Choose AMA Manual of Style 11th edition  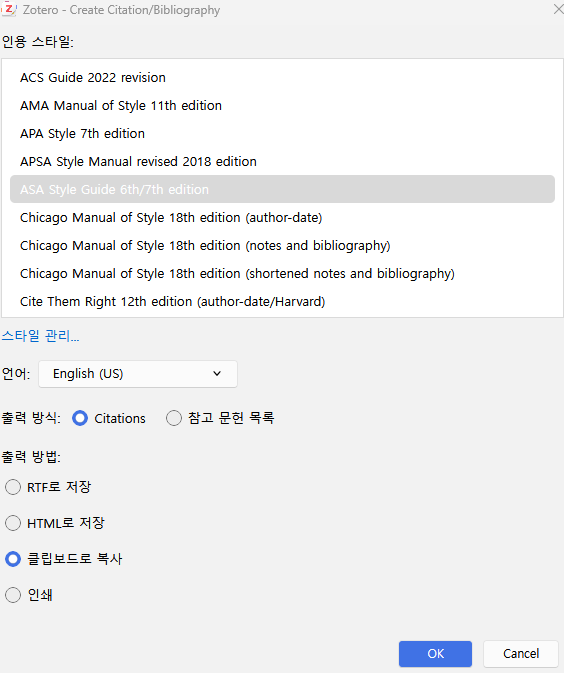click(x=282, y=105)
